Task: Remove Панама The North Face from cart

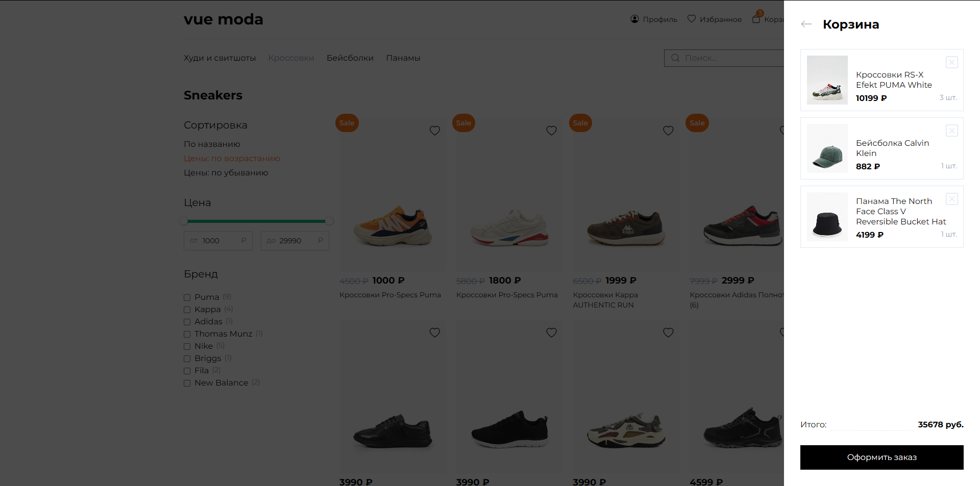Action: pyautogui.click(x=951, y=199)
